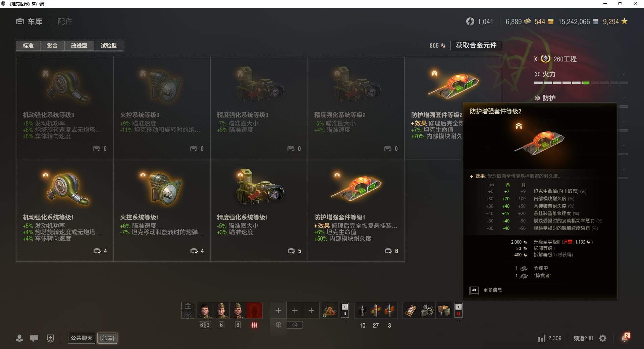Open the 公共聊天 chat channel
644x349 pixels.
click(x=82, y=338)
